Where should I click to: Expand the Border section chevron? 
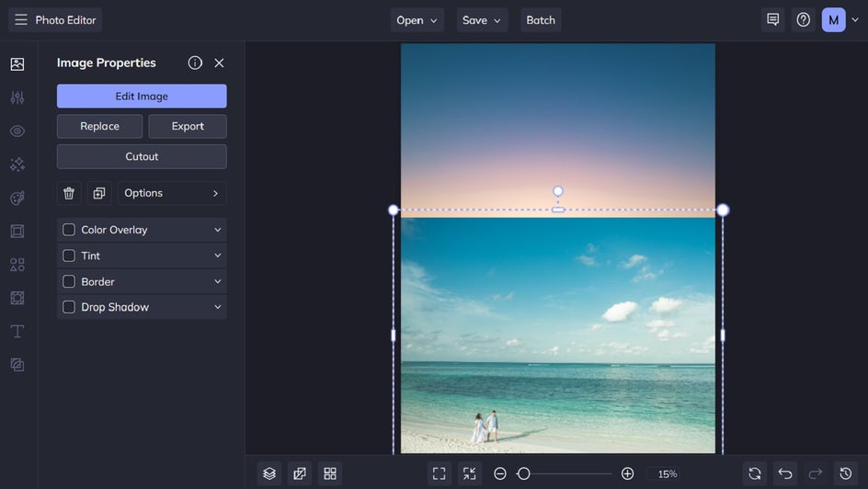coord(218,281)
